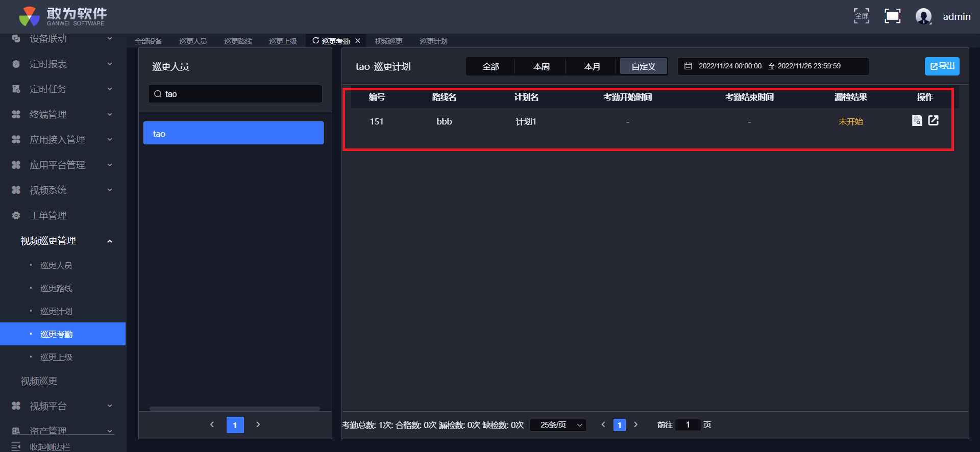980x452 pixels.
Task: Open the 25条/页 page size dropdown
Action: click(558, 425)
